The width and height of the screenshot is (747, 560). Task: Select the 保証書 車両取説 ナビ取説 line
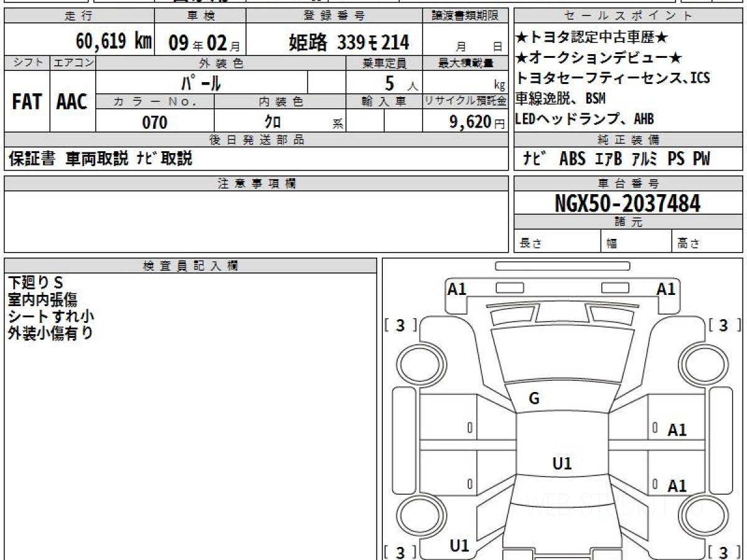point(100,159)
